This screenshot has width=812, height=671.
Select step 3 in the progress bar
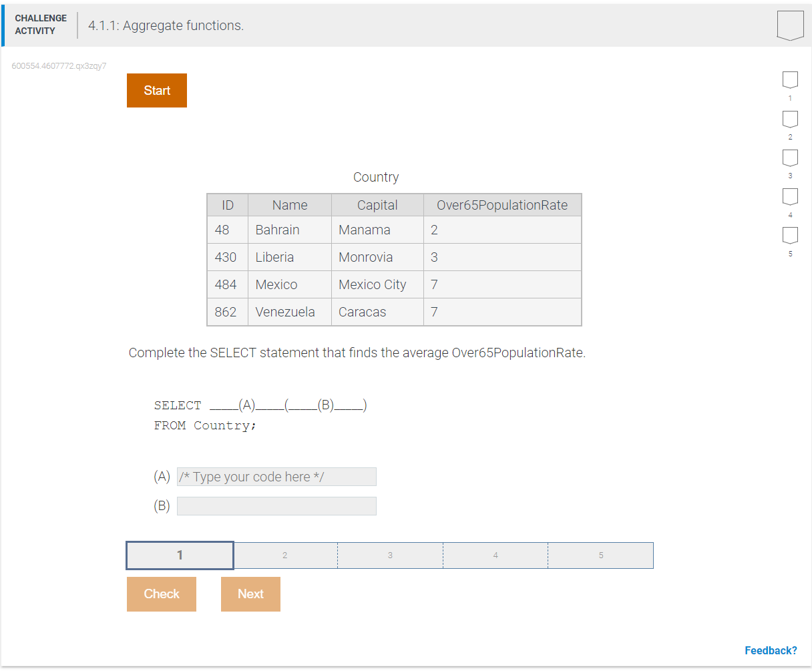pyautogui.click(x=390, y=555)
